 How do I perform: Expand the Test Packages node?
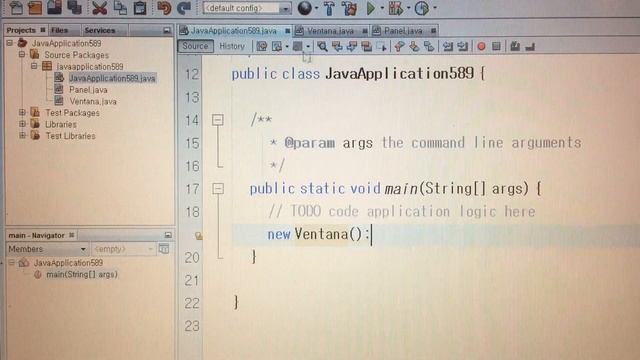click(x=22, y=112)
